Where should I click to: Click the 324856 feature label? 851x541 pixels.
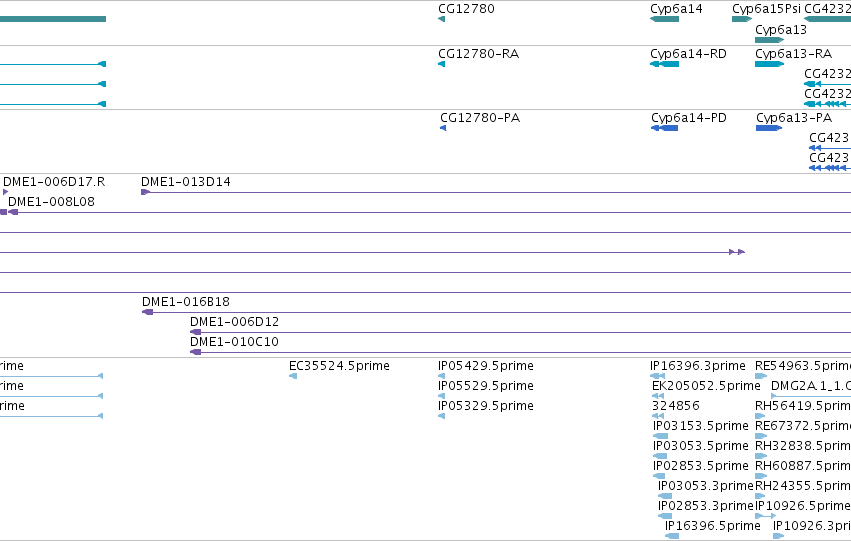[x=676, y=406]
